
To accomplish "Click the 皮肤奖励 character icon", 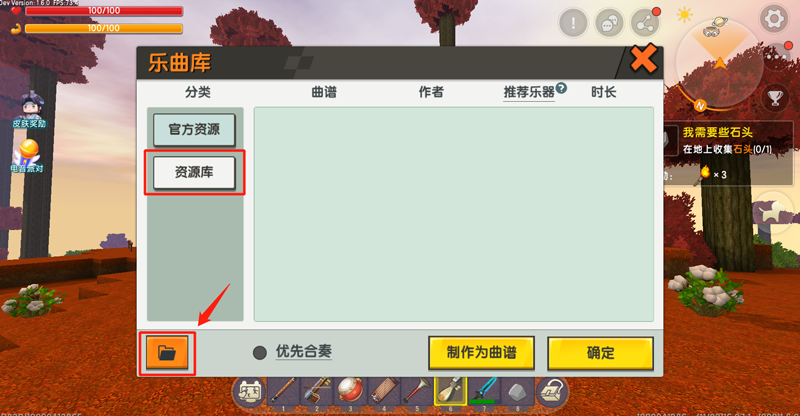I will [30, 109].
